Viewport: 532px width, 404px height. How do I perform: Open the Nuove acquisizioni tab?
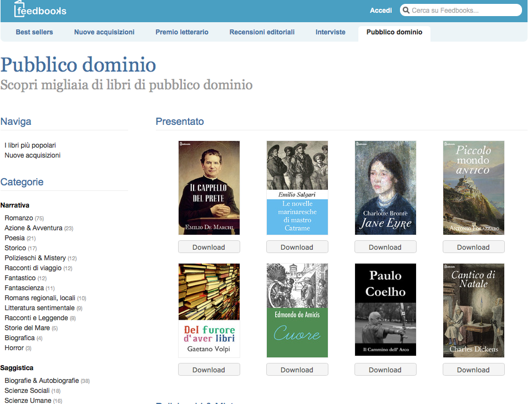click(x=104, y=32)
